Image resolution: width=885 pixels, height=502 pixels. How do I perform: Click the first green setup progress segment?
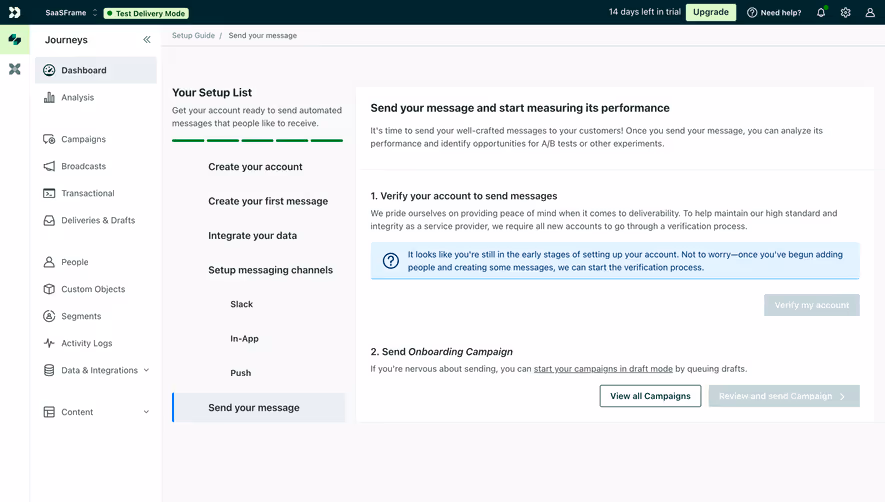tap(188, 140)
